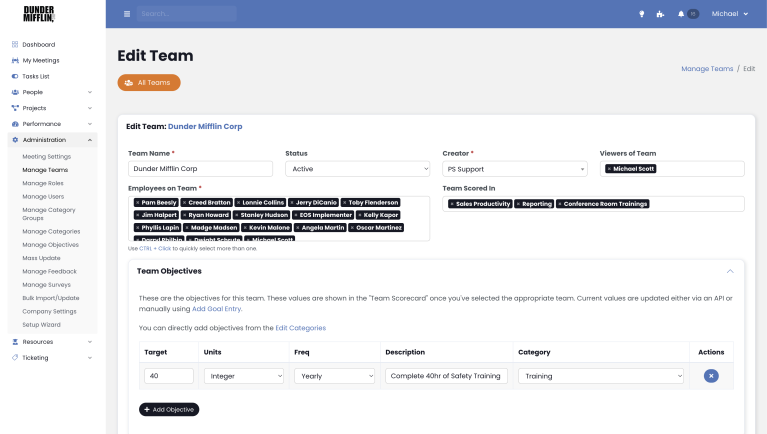Screen dimensions: 767x434
Task: Delete objective with blue X button
Action: pyautogui.click(x=710, y=376)
